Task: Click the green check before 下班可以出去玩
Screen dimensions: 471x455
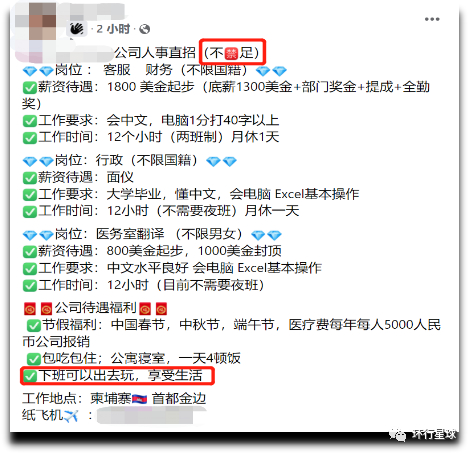Action: coord(30,376)
